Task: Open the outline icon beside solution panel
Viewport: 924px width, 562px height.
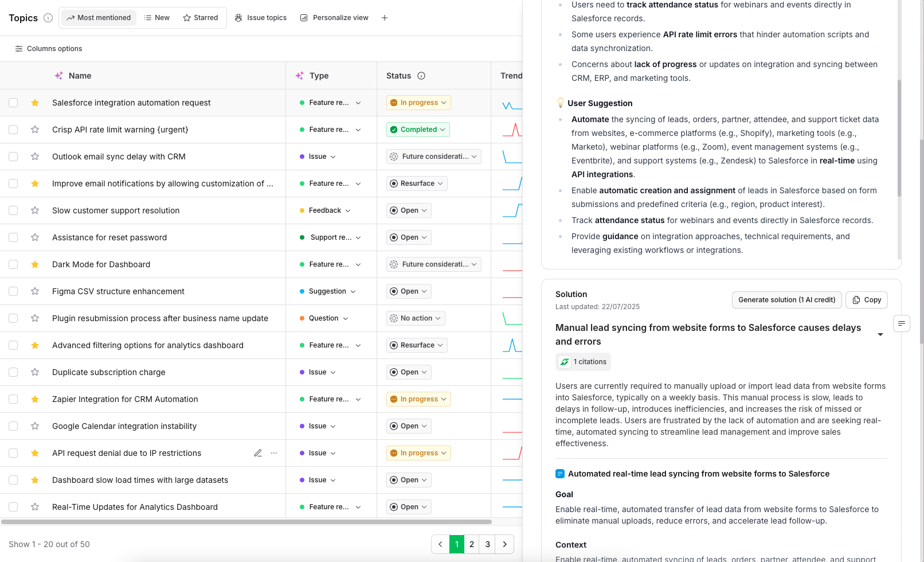Action: (x=902, y=323)
